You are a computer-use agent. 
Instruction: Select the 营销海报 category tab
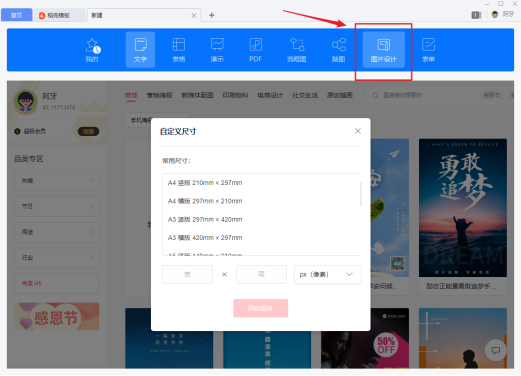pyautogui.click(x=160, y=95)
